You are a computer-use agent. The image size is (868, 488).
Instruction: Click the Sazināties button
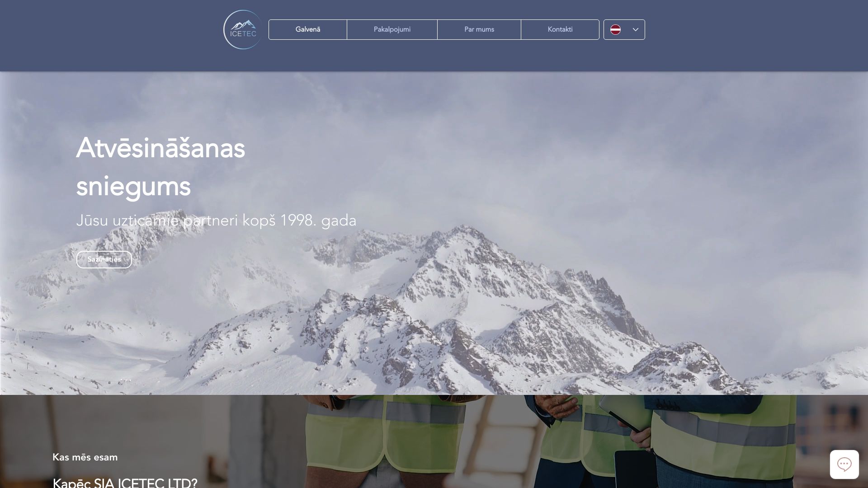point(104,259)
